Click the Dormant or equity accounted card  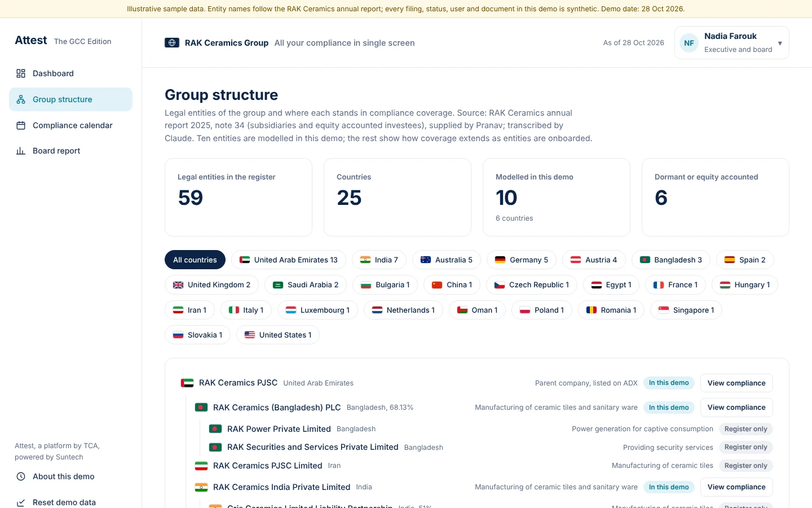click(716, 197)
